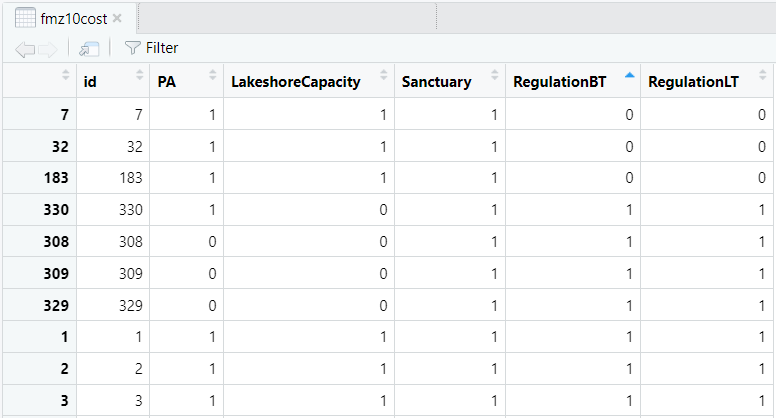Sort by the row names column arrows

click(x=66, y=75)
